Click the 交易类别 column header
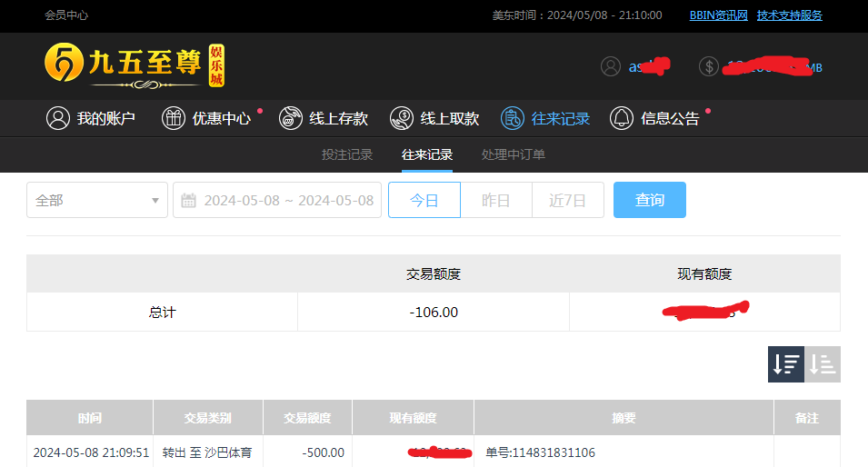The image size is (868, 467). [207, 418]
